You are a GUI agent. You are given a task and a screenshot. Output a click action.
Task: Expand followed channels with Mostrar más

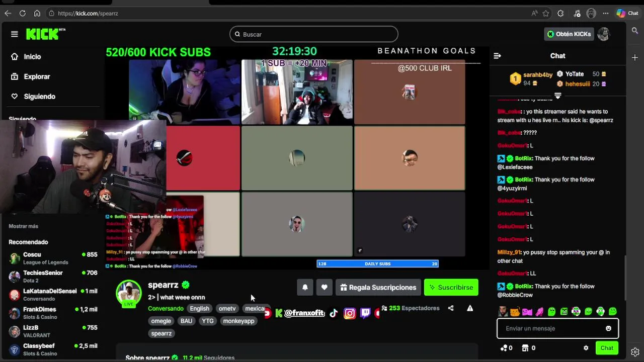(x=23, y=226)
